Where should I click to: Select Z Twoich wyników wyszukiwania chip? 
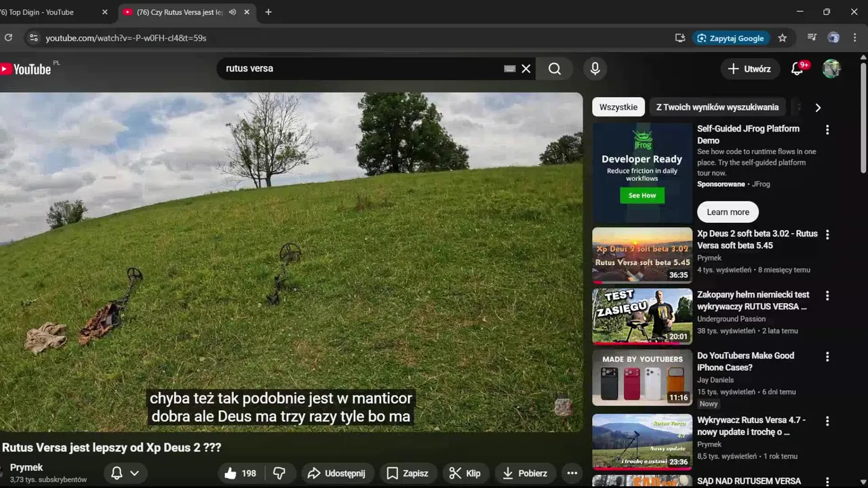(717, 107)
